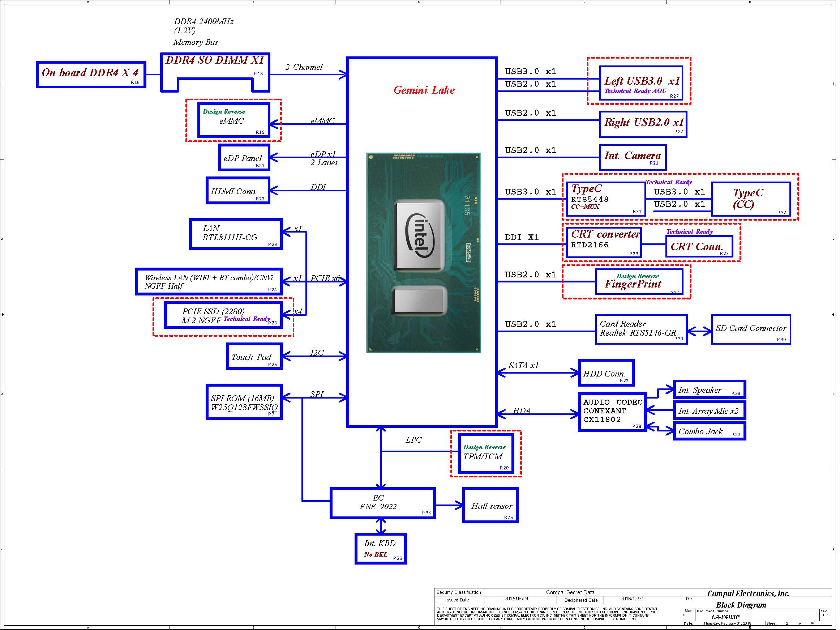Click the Gemini Lake title text
Viewport: 840px width, 630px height.
click(x=424, y=90)
